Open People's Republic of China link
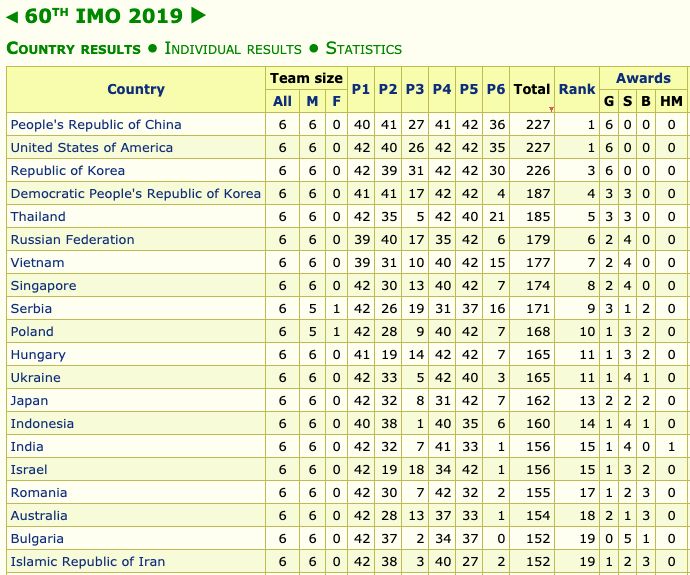The height and width of the screenshot is (575, 690). 96,124
